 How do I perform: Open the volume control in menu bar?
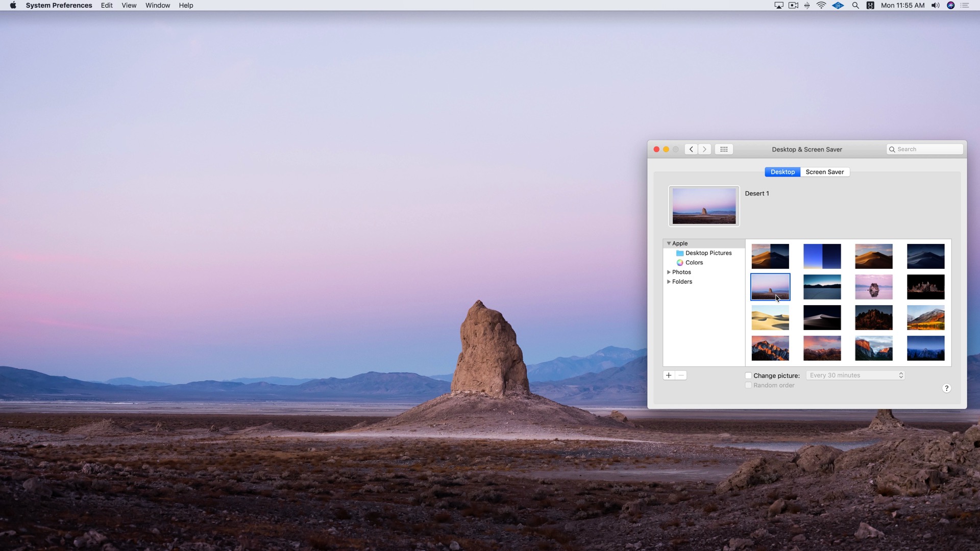coord(935,6)
